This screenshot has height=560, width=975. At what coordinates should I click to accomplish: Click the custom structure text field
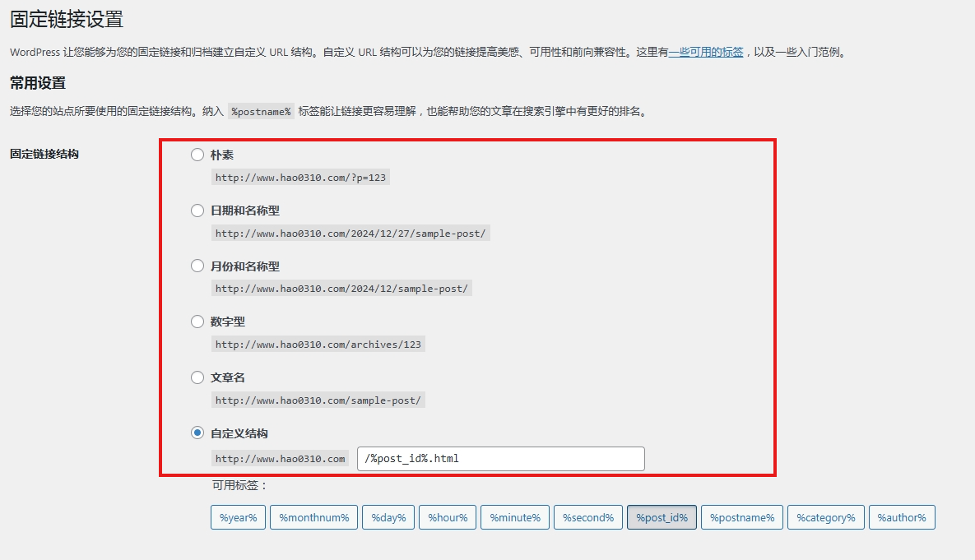(x=500, y=459)
